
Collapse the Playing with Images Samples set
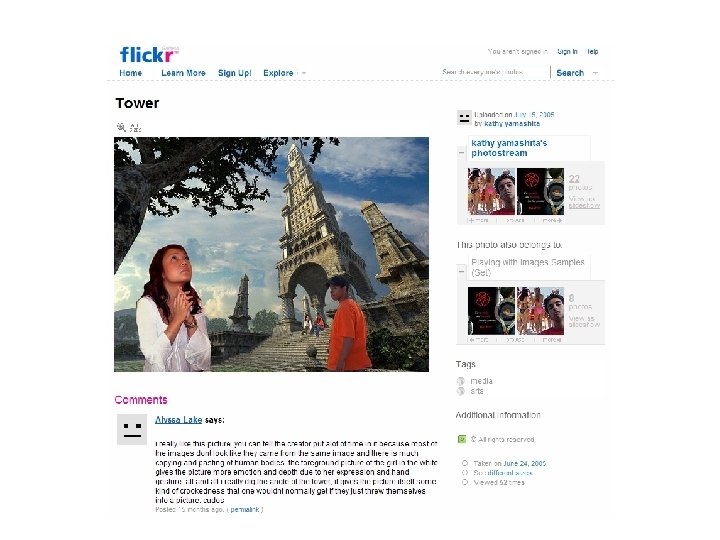461,271
